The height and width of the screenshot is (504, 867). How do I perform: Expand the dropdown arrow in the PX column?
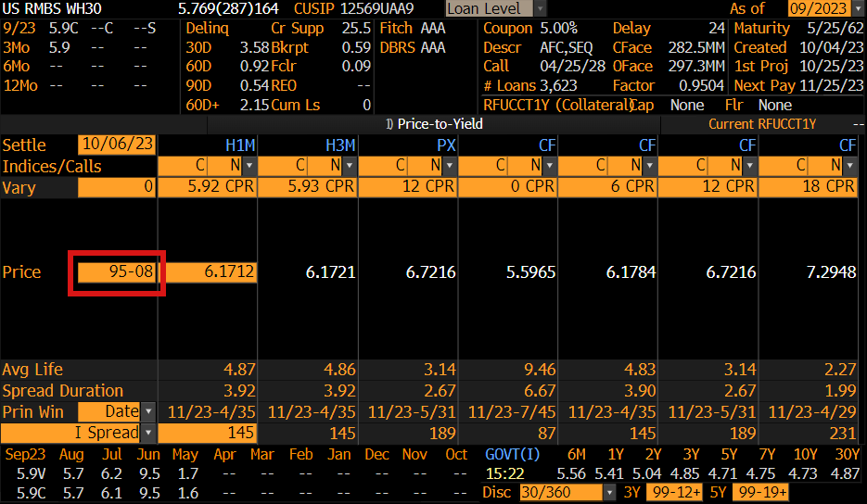[x=450, y=165]
